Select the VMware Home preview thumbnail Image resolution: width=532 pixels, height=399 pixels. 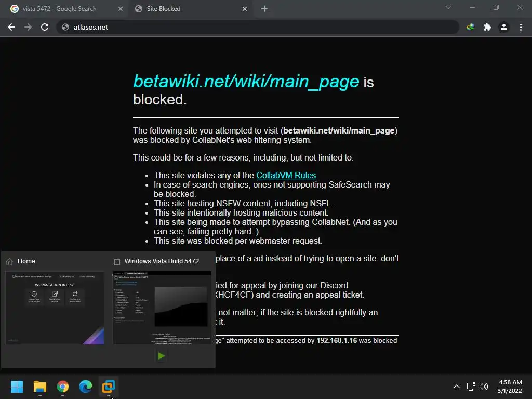[55, 308]
